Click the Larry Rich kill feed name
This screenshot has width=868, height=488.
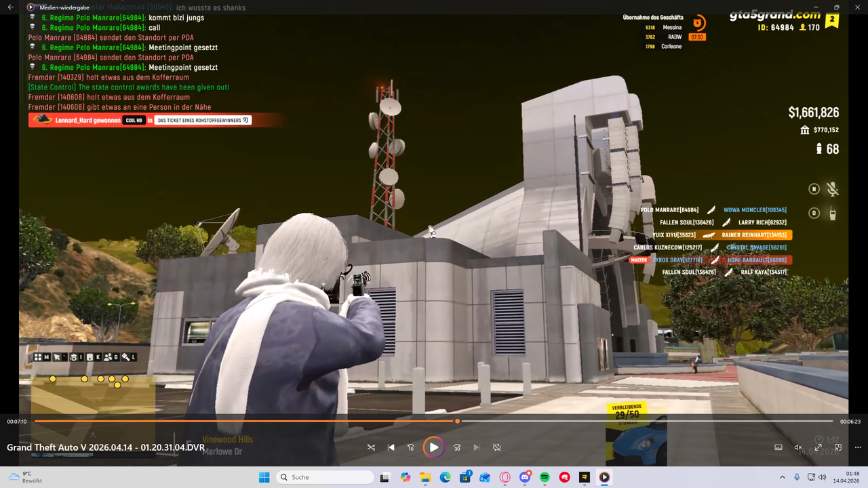coord(762,222)
